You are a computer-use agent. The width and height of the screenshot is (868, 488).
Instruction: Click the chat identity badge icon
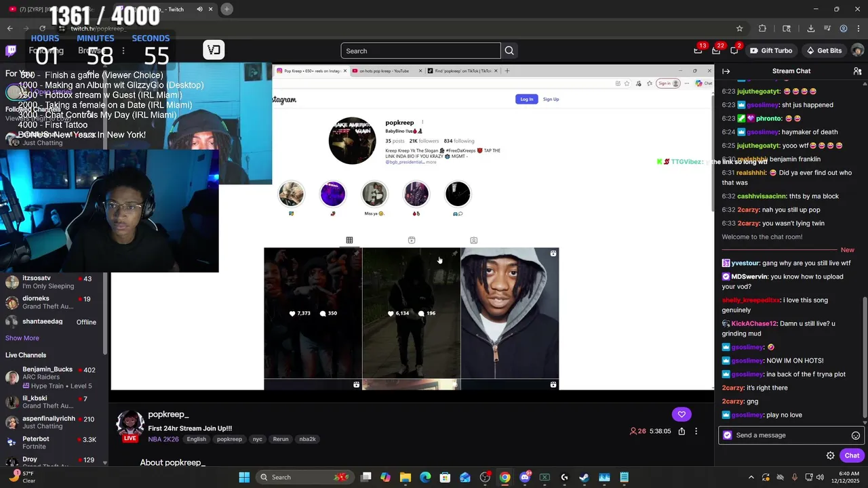728,435
